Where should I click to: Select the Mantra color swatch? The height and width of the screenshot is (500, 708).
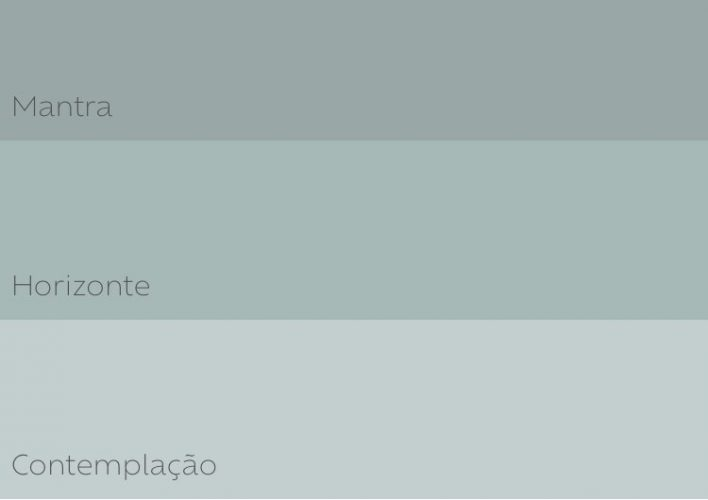pos(354,70)
